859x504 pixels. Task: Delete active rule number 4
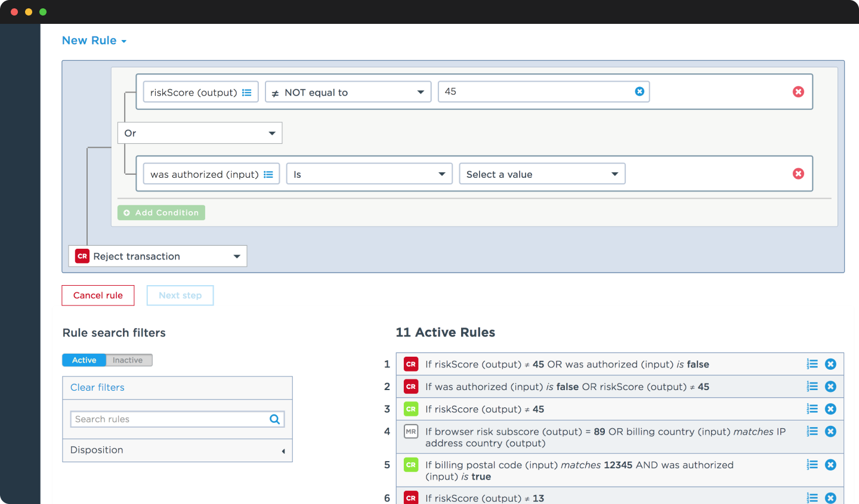point(830,431)
